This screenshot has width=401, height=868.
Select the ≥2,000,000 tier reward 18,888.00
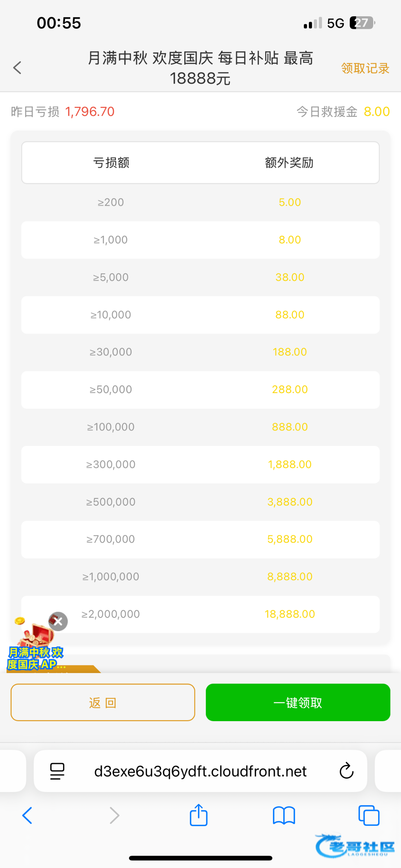coord(289,614)
